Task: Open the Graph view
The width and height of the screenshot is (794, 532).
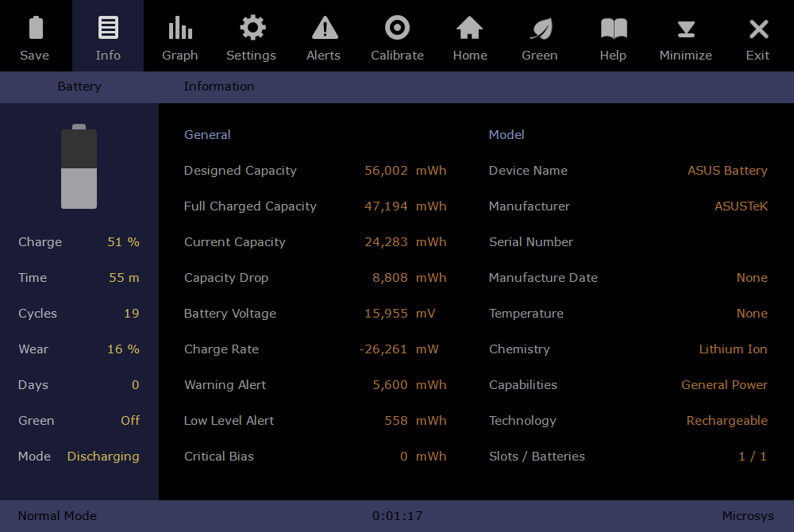Action: point(180,29)
